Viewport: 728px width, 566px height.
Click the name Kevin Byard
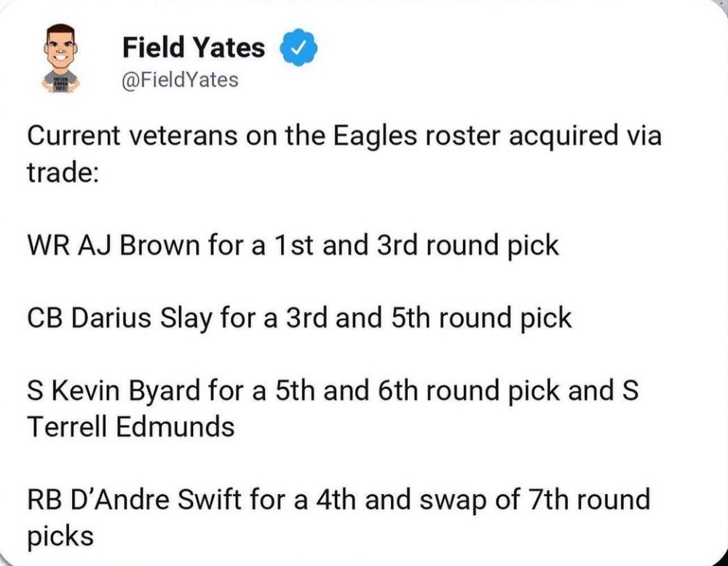pyautogui.click(x=126, y=390)
